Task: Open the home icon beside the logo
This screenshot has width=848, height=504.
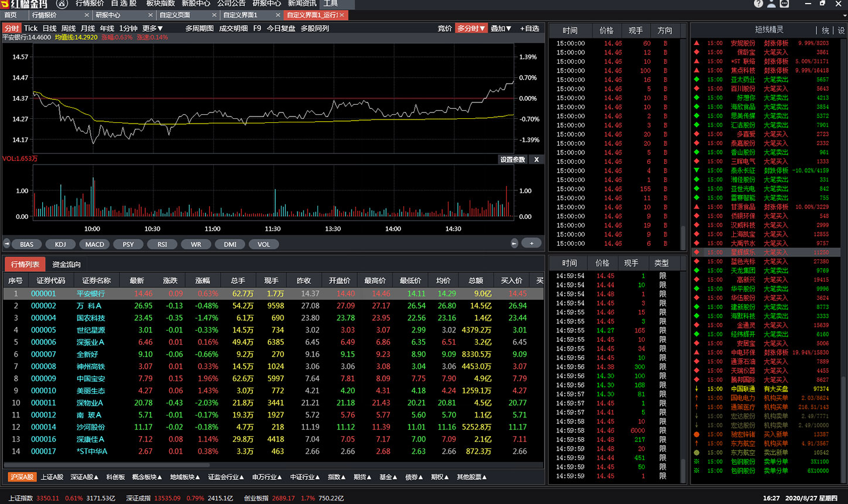Action: (x=61, y=4)
